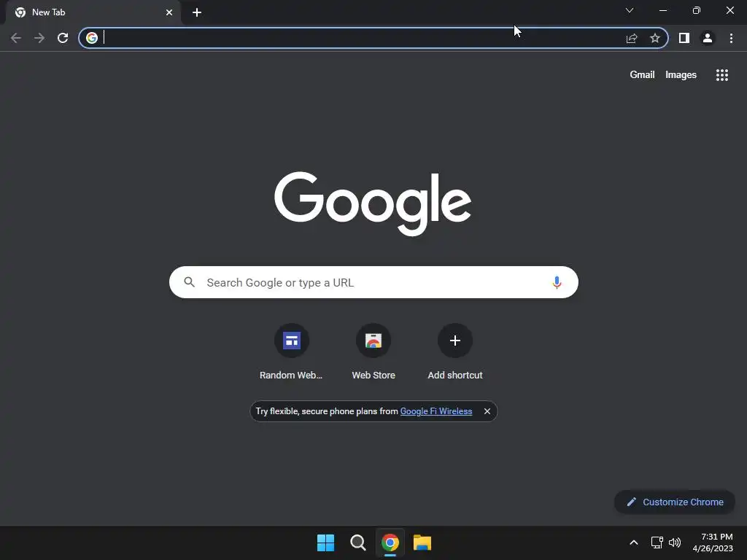Click Customize Chrome button
This screenshot has width=747, height=560.
[x=675, y=502]
